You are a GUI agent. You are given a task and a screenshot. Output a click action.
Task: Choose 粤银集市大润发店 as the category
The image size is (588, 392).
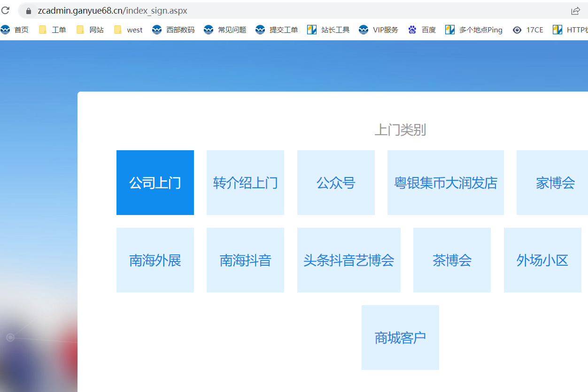(x=445, y=183)
